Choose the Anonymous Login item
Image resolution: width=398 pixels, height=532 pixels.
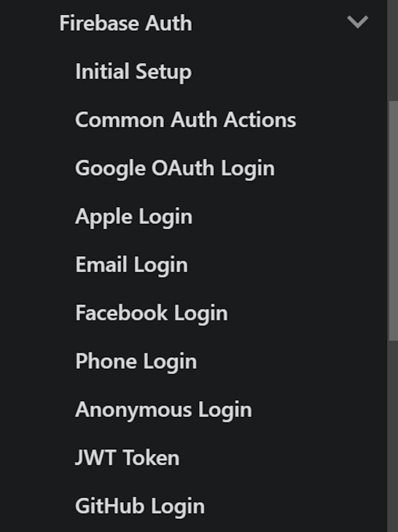[x=164, y=410]
